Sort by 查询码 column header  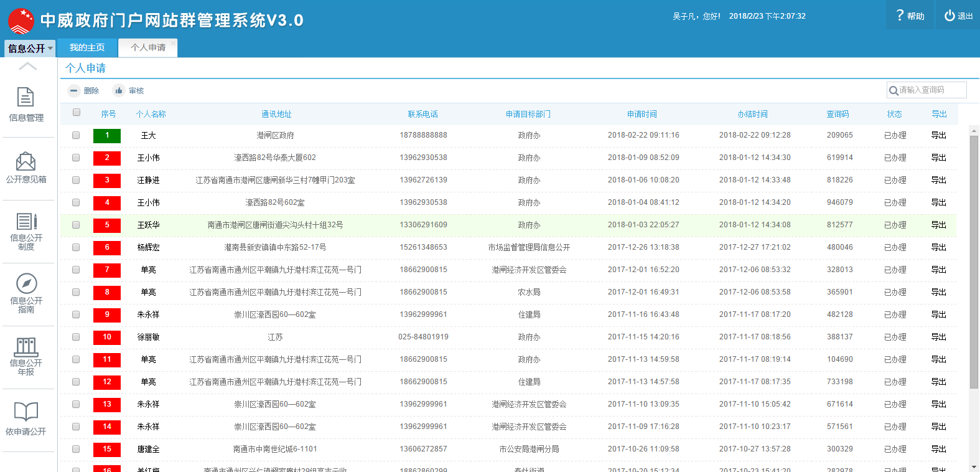(x=838, y=114)
